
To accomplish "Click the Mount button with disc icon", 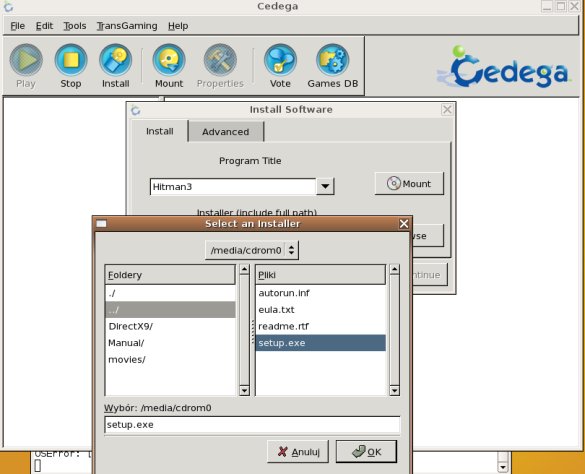I will pyautogui.click(x=409, y=184).
